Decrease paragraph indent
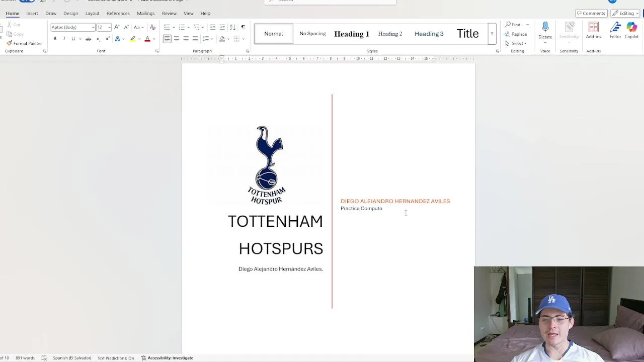Screen dimensions: 644x362 coord(213,27)
